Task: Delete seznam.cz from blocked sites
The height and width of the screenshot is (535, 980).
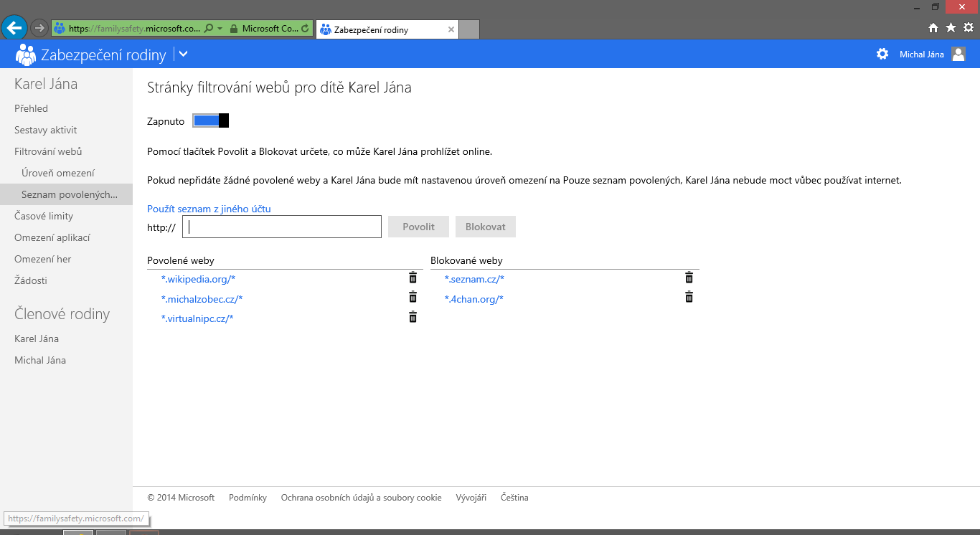Action: 689,278
